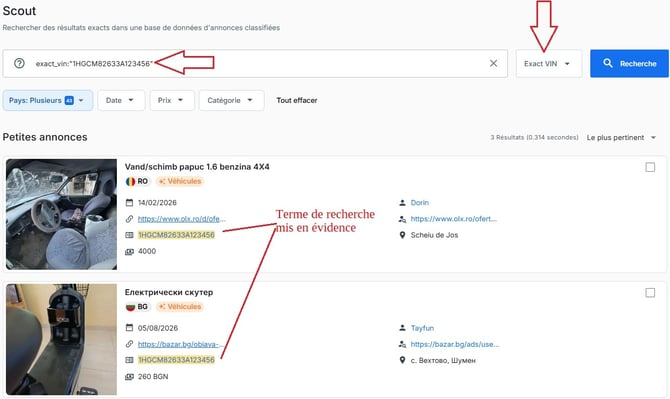Image resolution: width=670 pixels, height=399 pixels.
Task: Clear the search field with the X icon
Action: coord(493,63)
